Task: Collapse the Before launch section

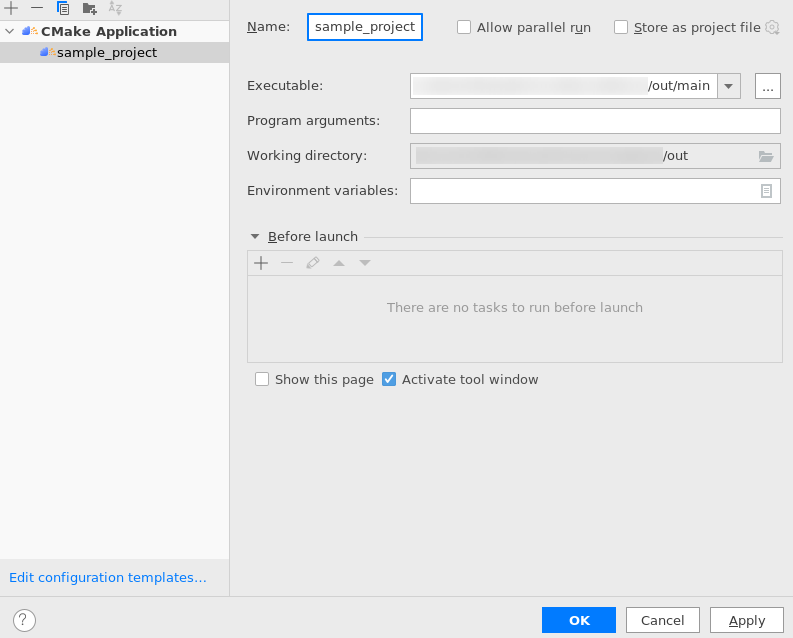Action: [255, 237]
